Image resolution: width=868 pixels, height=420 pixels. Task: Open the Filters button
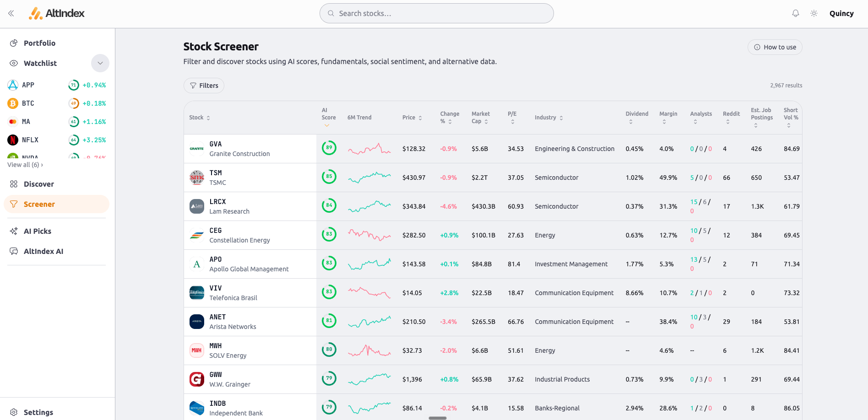pyautogui.click(x=204, y=86)
